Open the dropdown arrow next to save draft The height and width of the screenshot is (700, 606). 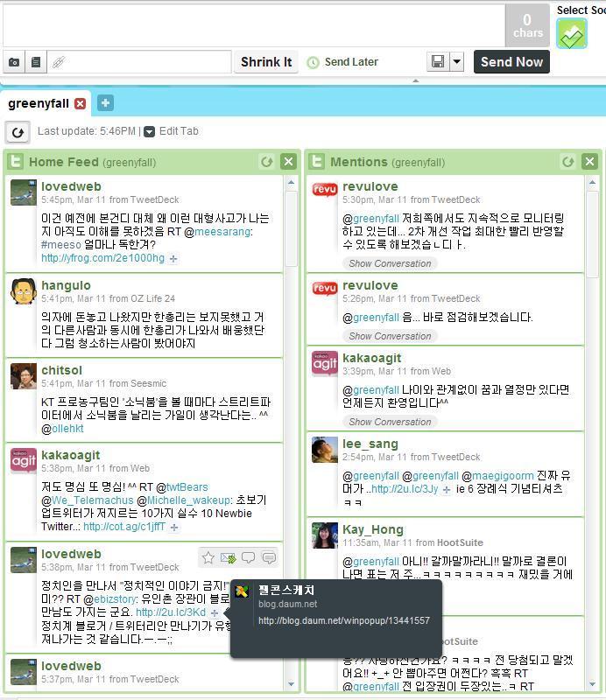(456, 61)
